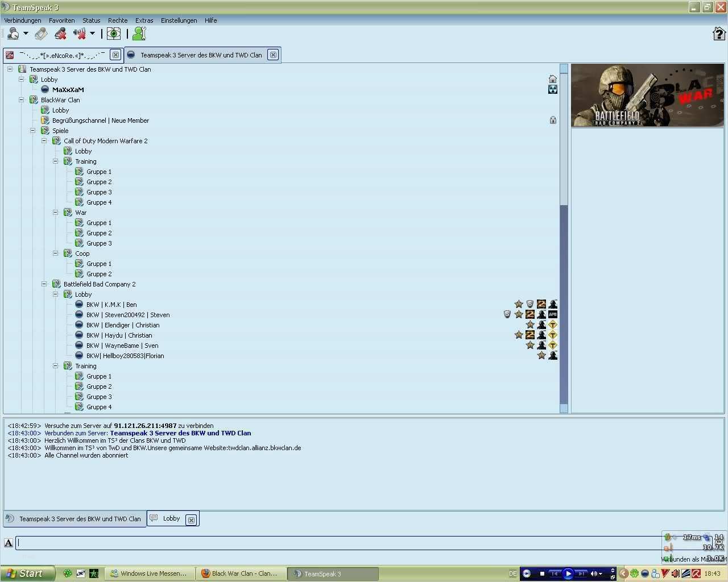Collapse the Battlefield Bad Company 2 channel

(44, 284)
